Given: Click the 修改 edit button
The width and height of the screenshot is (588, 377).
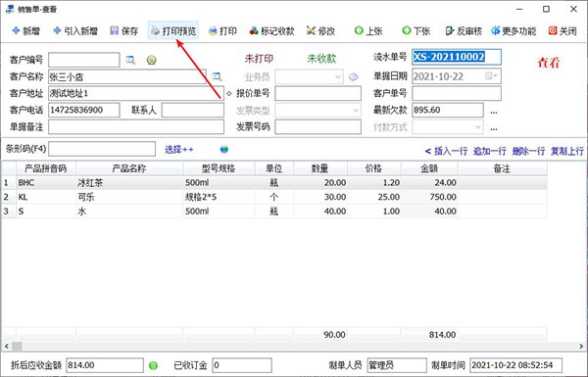Looking at the screenshot, I should coord(320,30).
